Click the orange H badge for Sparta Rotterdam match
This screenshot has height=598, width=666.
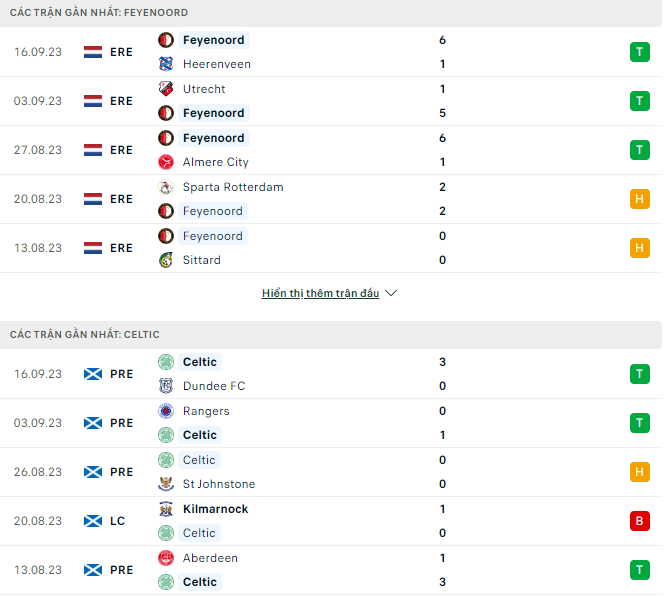(640, 199)
